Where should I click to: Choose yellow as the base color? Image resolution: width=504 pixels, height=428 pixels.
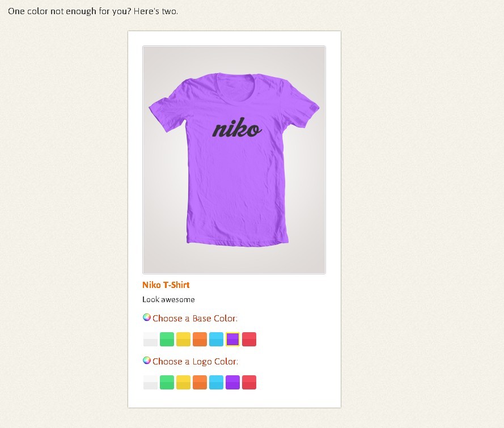[183, 340]
